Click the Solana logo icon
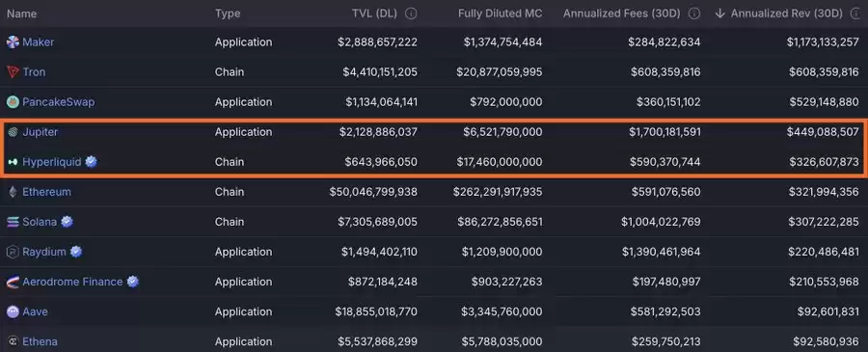 pyautogui.click(x=13, y=222)
